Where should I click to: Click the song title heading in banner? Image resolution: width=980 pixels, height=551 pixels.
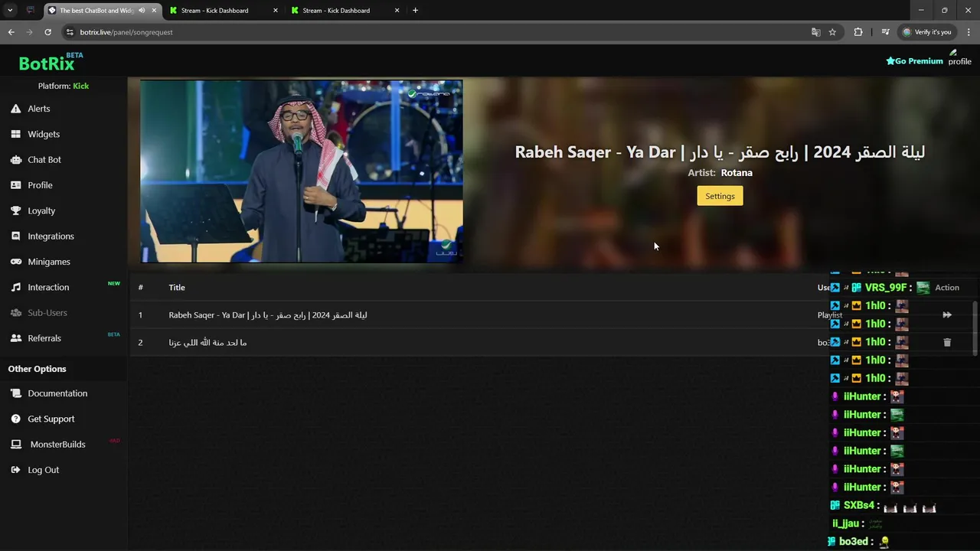[720, 152]
